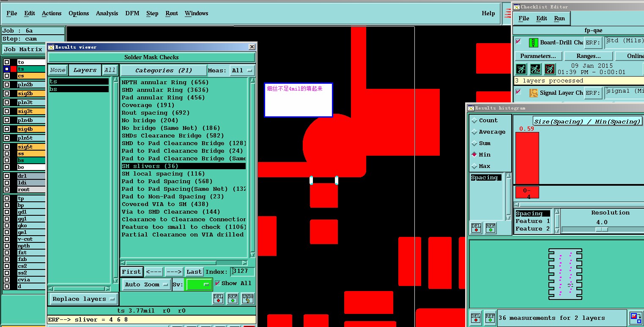Click second running-man run icon in Checklist
The image size is (644, 327).
(x=535, y=69)
